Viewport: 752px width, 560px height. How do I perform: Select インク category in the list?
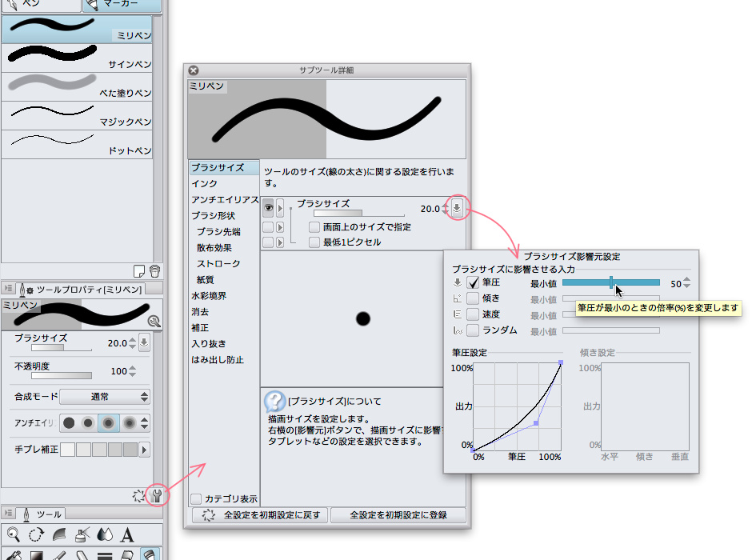[204, 184]
